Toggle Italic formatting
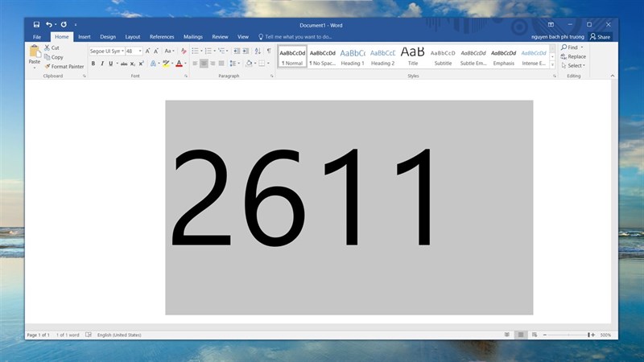Screen dimensions: 644x362 [102, 64]
